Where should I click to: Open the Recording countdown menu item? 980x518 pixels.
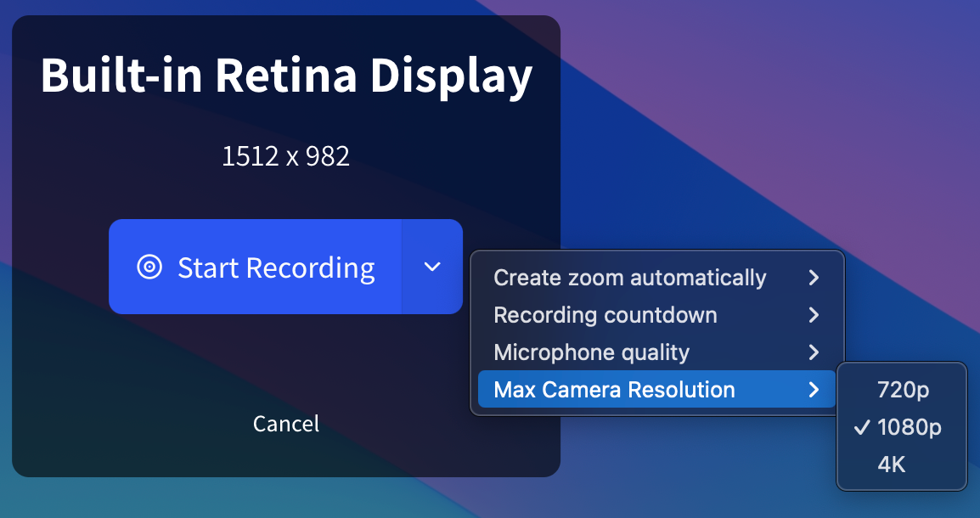pyautogui.click(x=605, y=315)
